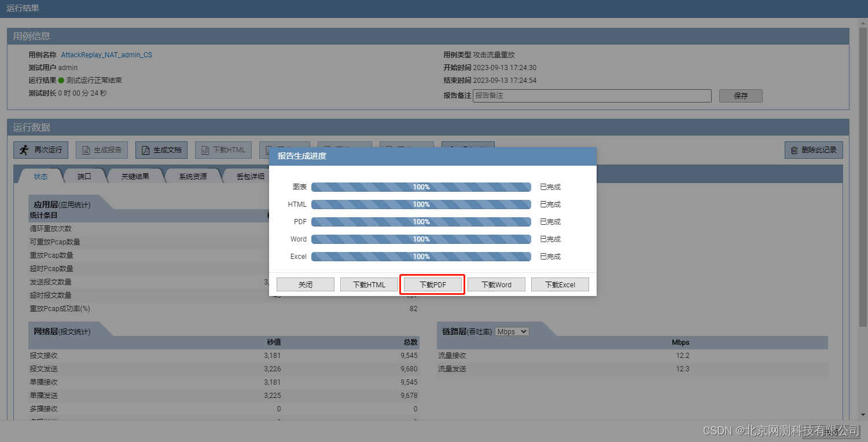Open the AttackReplay_NAT_admin_CS case link

tap(106, 55)
